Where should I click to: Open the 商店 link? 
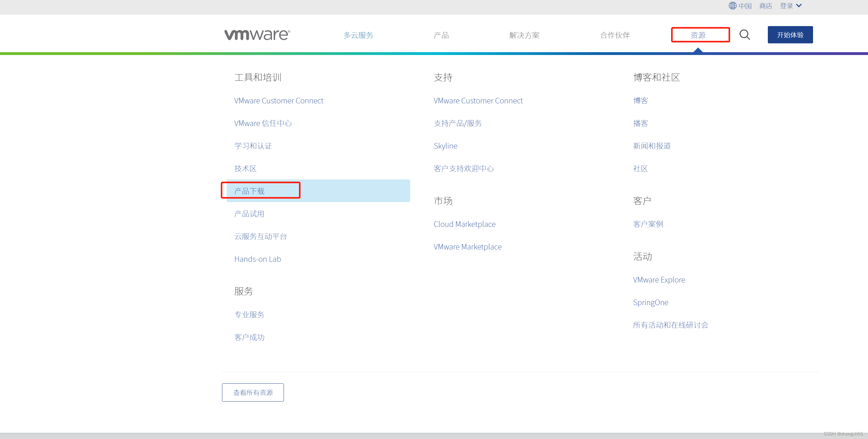pyautogui.click(x=766, y=6)
